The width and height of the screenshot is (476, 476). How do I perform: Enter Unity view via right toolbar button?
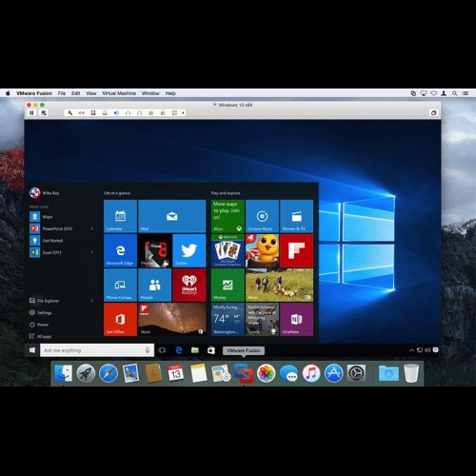tap(433, 113)
